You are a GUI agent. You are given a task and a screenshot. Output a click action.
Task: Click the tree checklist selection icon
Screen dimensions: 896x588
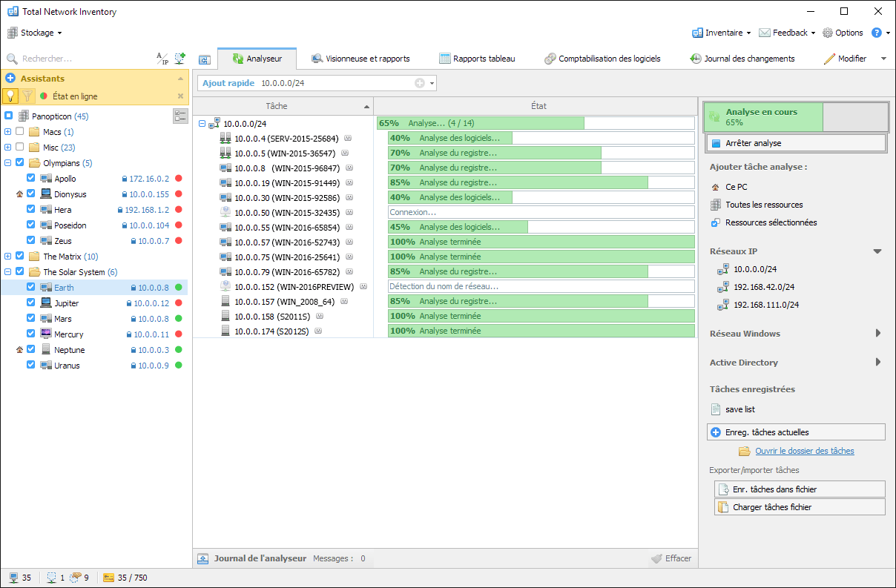pos(180,116)
